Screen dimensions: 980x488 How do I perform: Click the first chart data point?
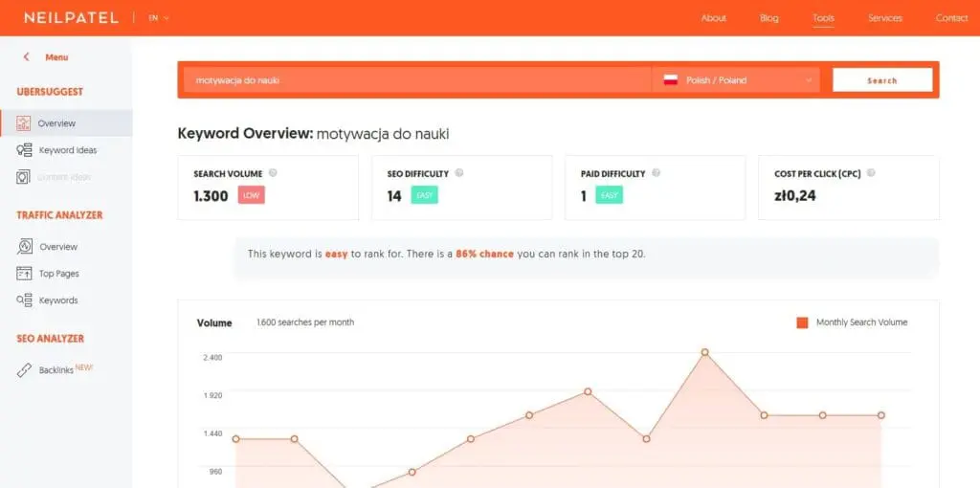pyautogui.click(x=235, y=438)
